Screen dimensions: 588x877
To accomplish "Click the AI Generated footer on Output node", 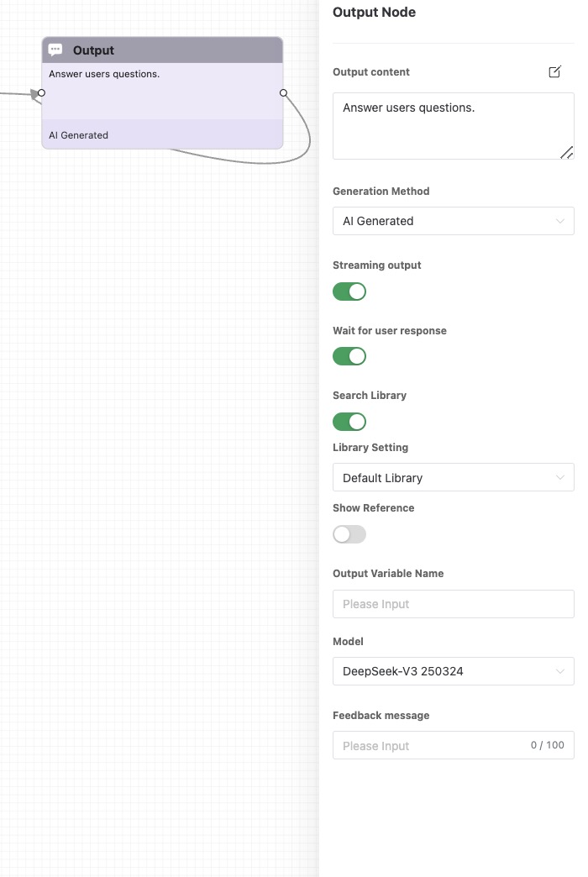I will point(162,134).
